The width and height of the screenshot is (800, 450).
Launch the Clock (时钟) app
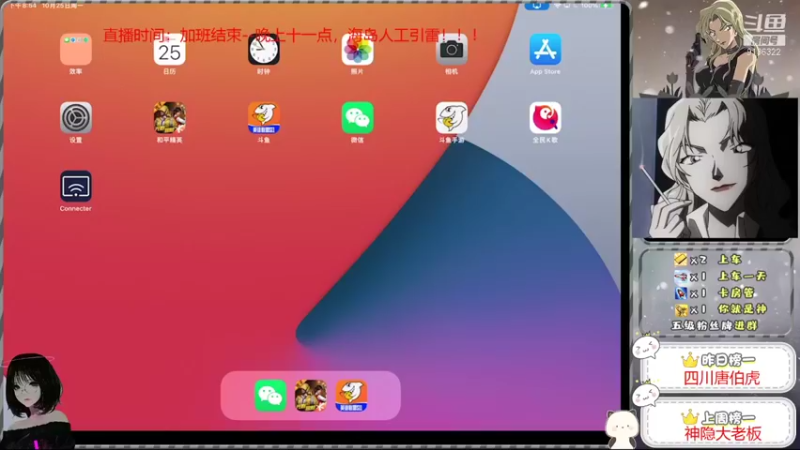pos(264,49)
